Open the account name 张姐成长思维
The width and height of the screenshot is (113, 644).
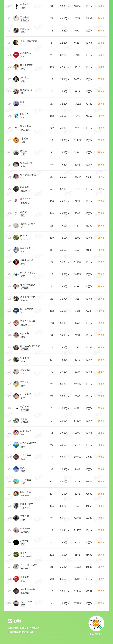(27, 163)
